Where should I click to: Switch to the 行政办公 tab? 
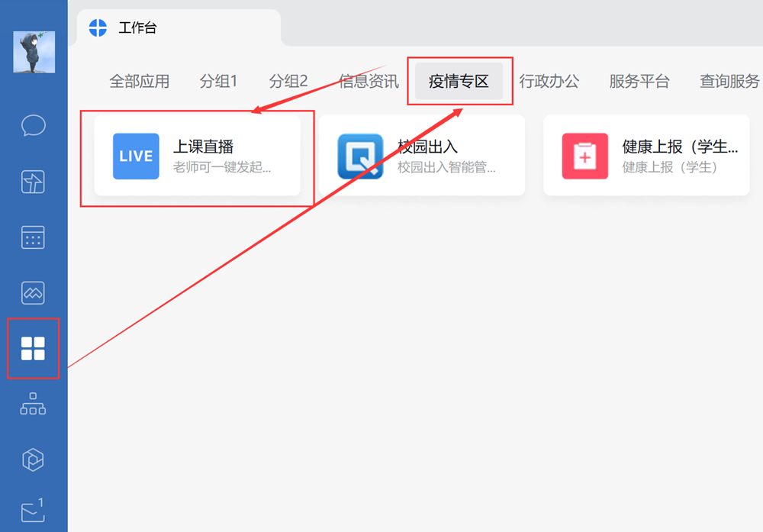click(x=549, y=82)
